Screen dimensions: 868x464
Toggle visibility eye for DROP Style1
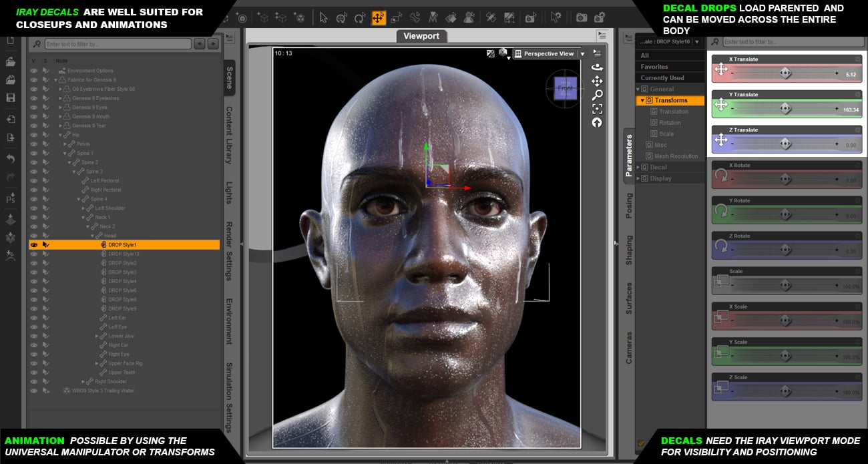coord(34,245)
